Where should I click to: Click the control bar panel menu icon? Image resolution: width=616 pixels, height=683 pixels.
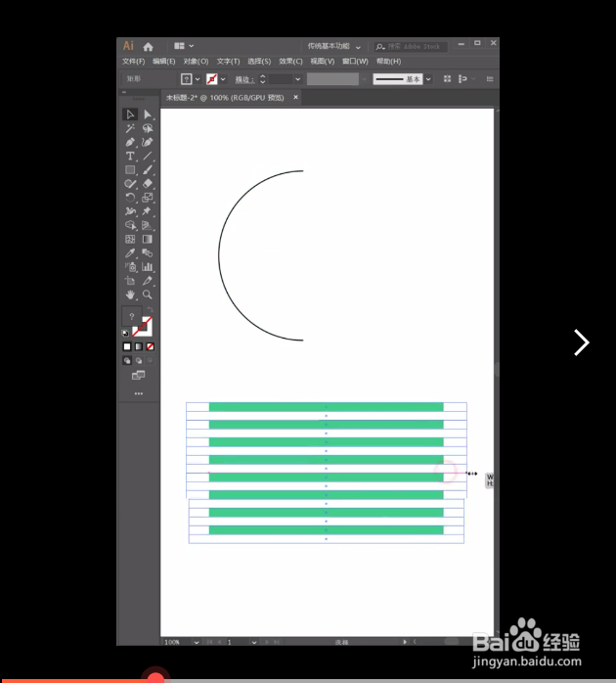click(x=490, y=79)
